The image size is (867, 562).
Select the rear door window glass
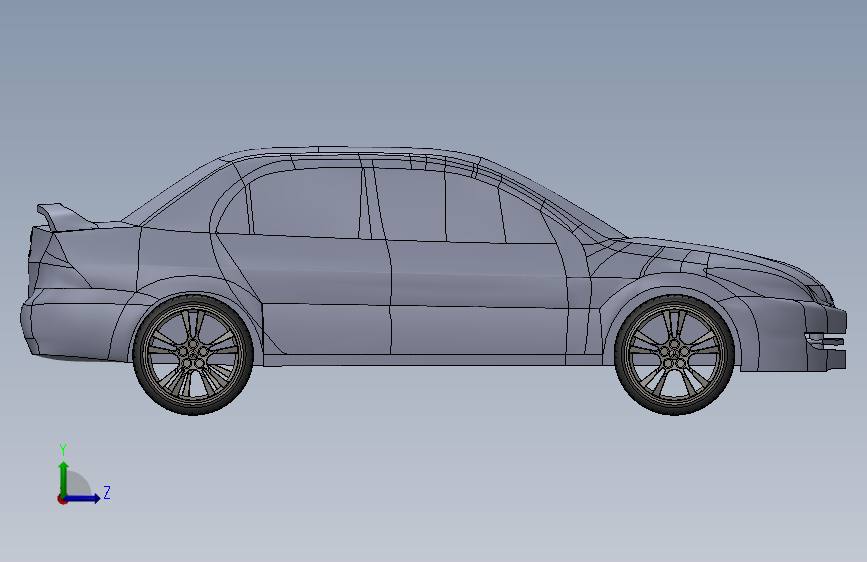[304, 202]
